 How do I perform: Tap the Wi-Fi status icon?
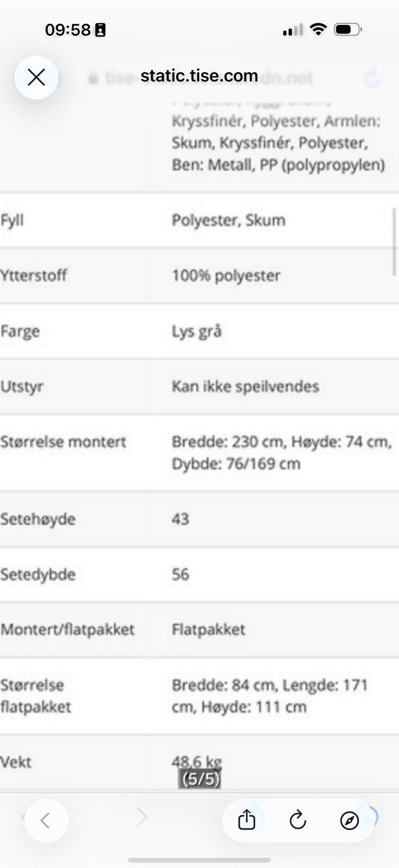click(318, 29)
